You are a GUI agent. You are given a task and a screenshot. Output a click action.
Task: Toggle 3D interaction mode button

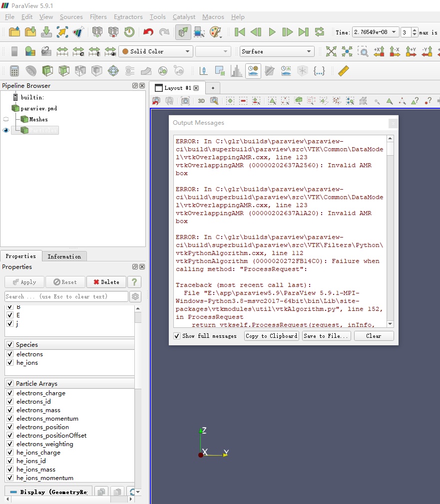pyautogui.click(x=201, y=101)
